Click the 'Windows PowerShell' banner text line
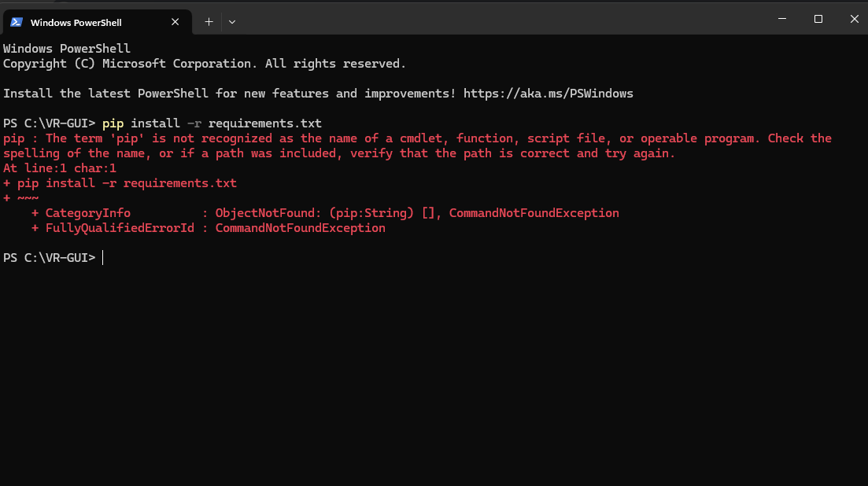868x486 pixels. pos(67,49)
